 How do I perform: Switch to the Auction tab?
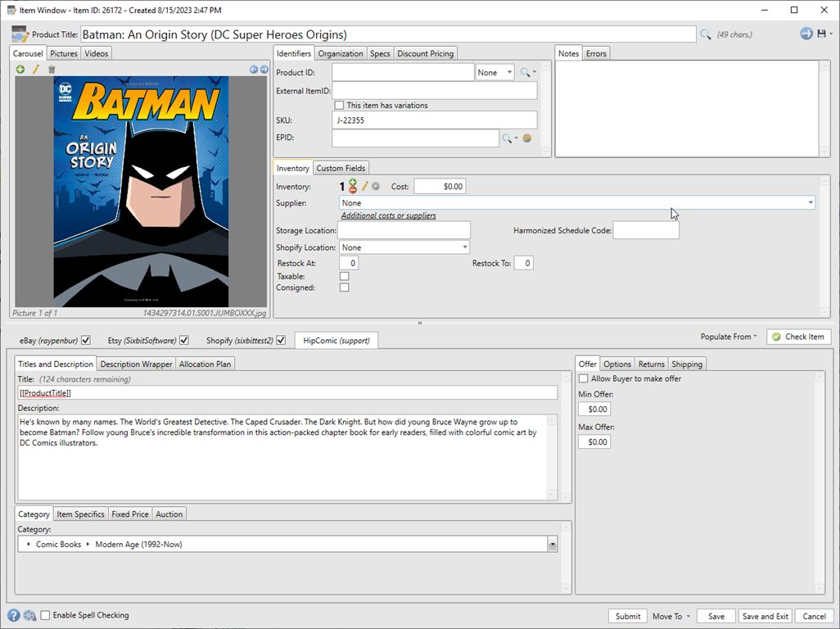point(169,514)
